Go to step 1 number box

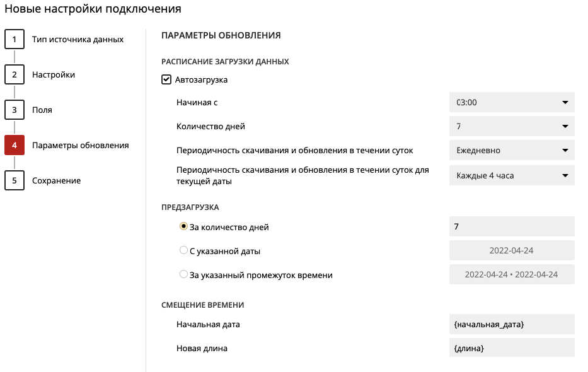tap(14, 39)
